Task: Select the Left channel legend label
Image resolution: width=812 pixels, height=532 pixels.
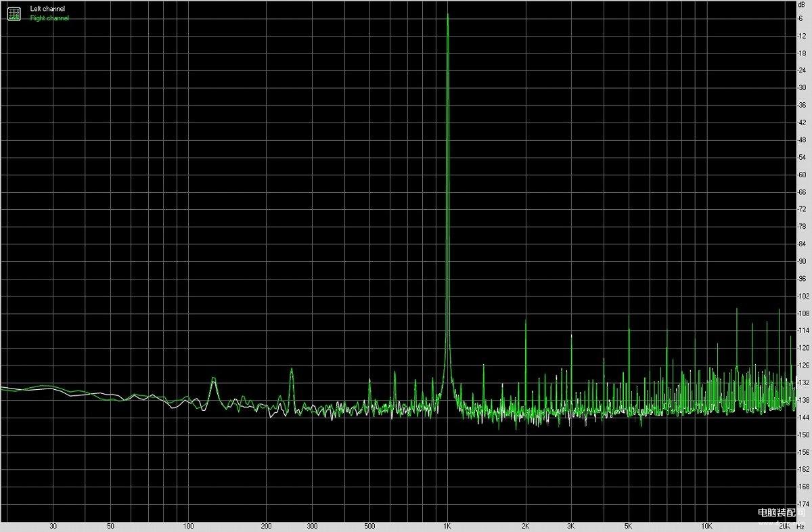Action: coord(47,9)
